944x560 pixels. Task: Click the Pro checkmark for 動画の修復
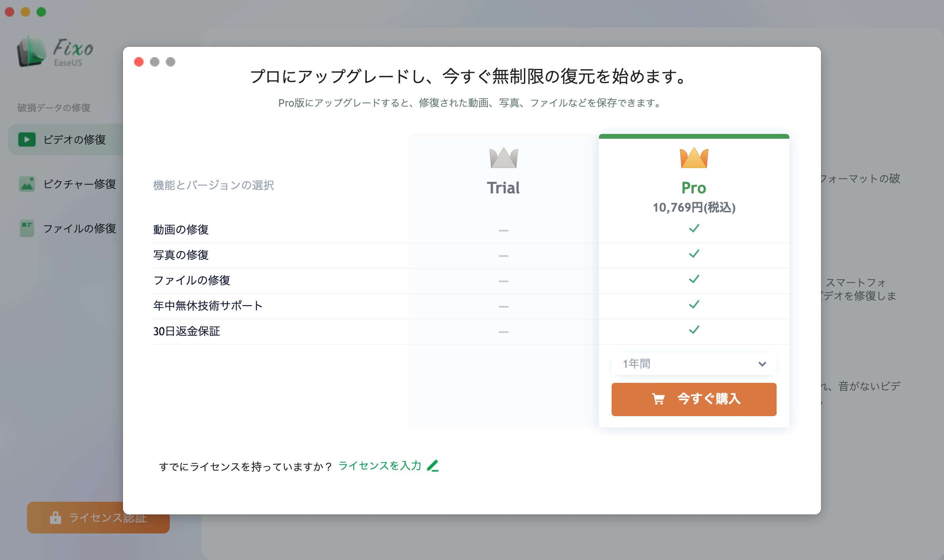(x=694, y=229)
